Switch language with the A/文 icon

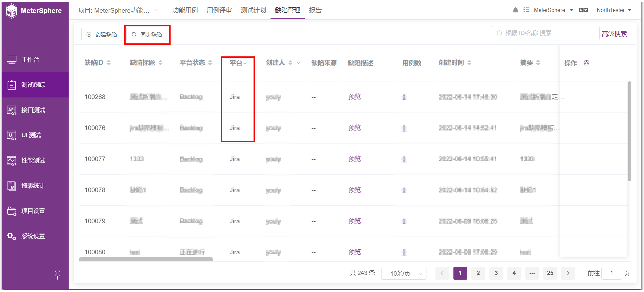(x=583, y=10)
